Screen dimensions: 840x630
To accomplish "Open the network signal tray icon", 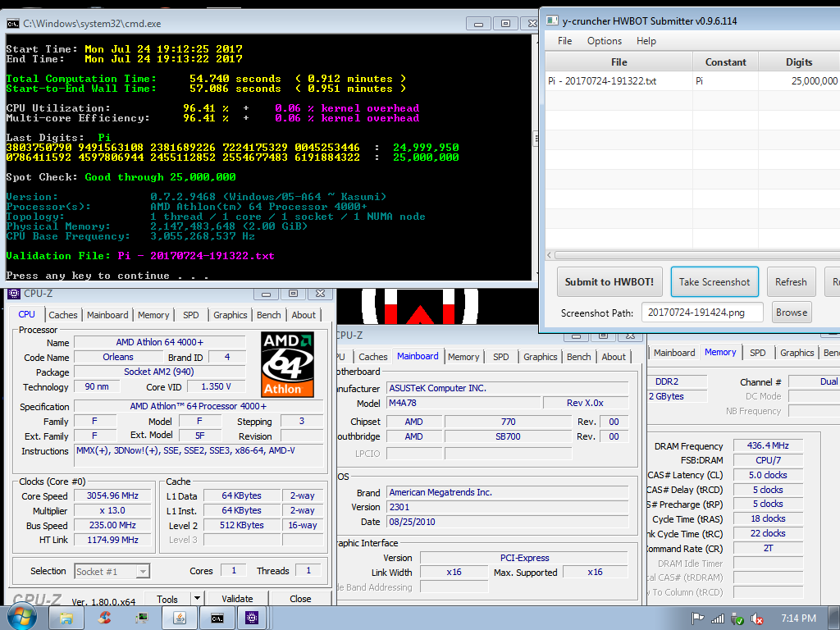I will point(717,619).
